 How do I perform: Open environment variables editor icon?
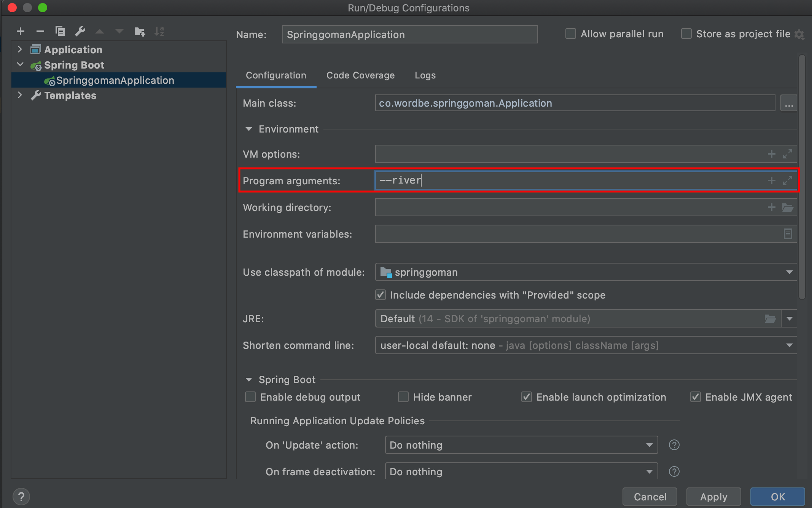788,234
